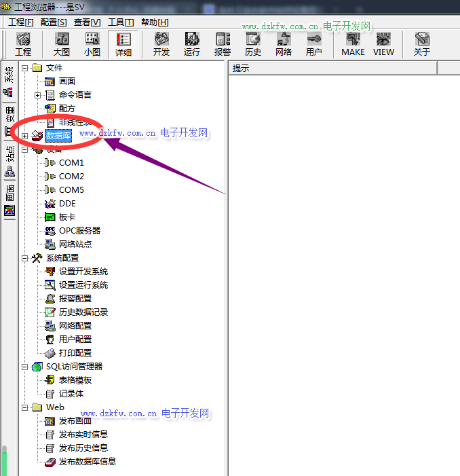
Task: Click the 运行 toolbar icon
Action: 192,44
